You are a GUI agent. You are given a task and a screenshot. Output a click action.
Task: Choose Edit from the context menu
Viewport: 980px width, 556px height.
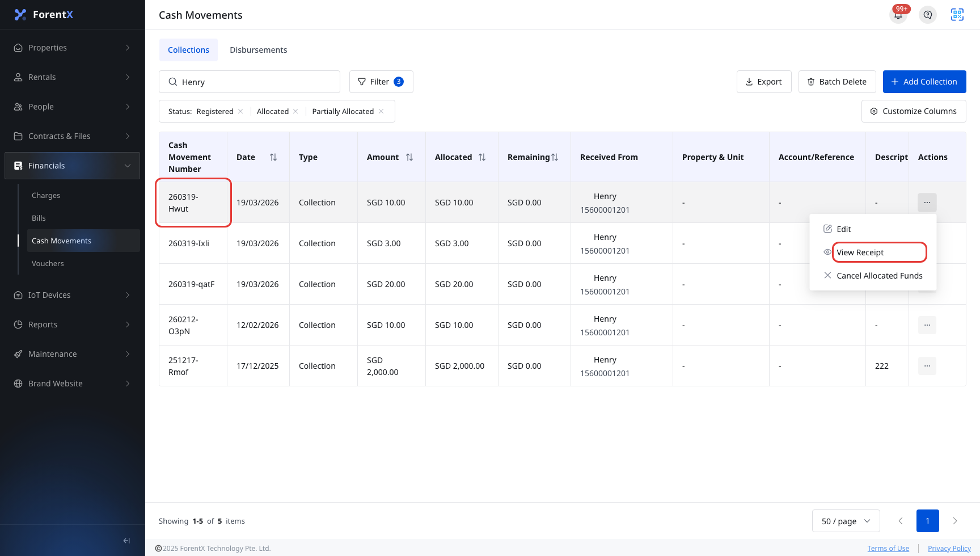point(873,229)
